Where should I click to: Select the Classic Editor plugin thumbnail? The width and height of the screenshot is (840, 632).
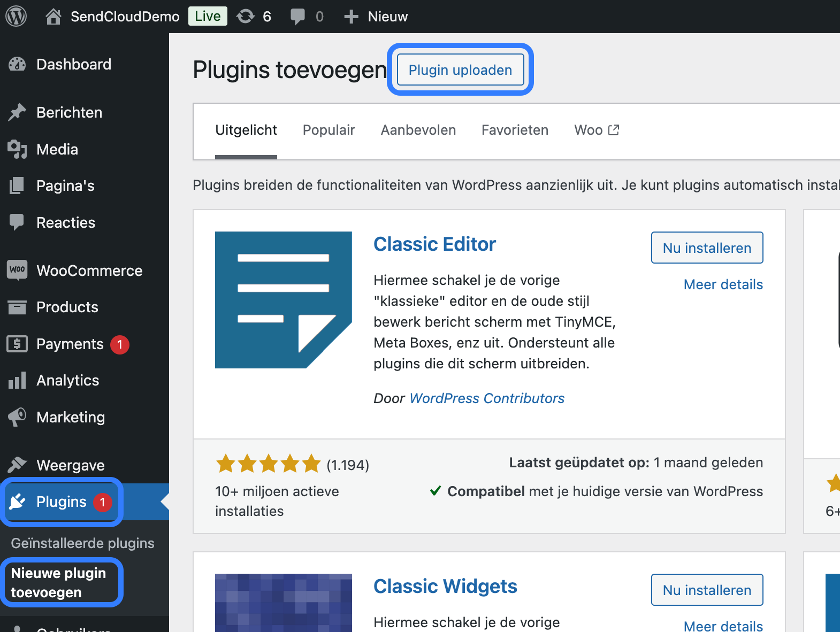click(x=284, y=300)
